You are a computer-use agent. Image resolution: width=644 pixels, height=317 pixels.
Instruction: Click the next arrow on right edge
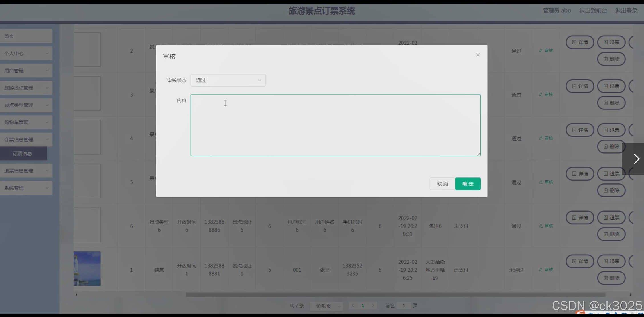point(636,159)
